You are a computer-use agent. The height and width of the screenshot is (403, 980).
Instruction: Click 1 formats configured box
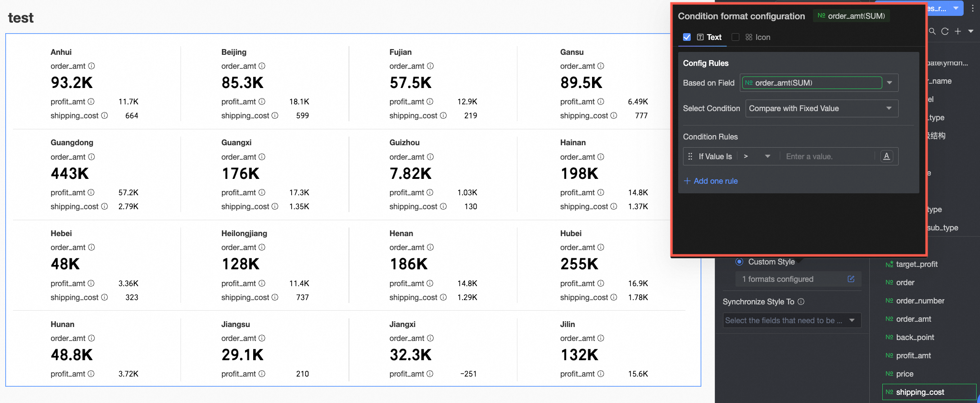point(799,279)
